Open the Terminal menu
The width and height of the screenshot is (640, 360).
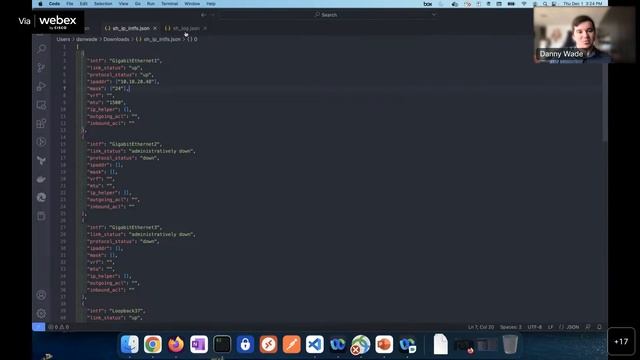[x=169, y=4]
